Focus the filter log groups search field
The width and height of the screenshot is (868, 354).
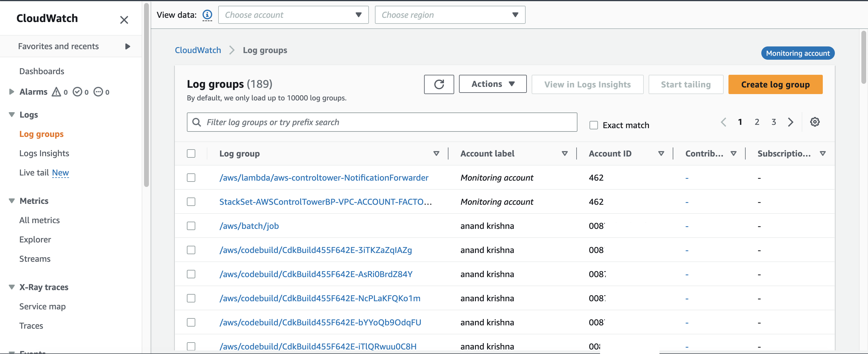tap(382, 122)
